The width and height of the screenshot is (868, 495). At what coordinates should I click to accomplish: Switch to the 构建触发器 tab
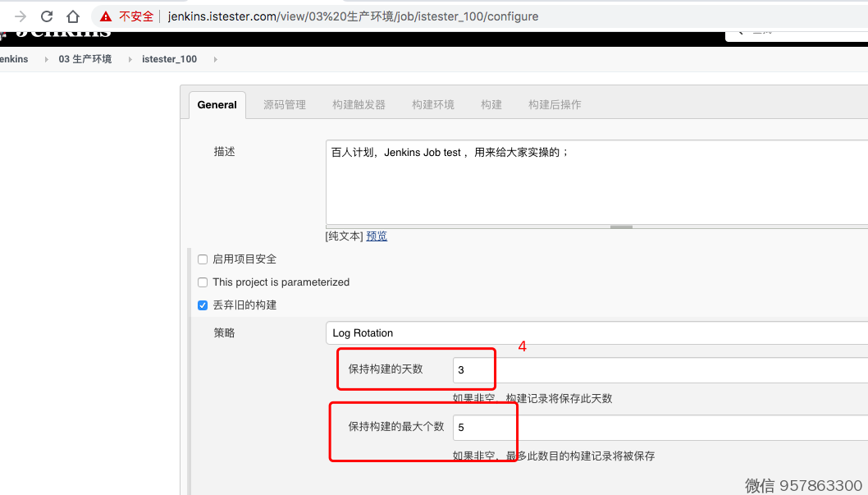pos(359,105)
